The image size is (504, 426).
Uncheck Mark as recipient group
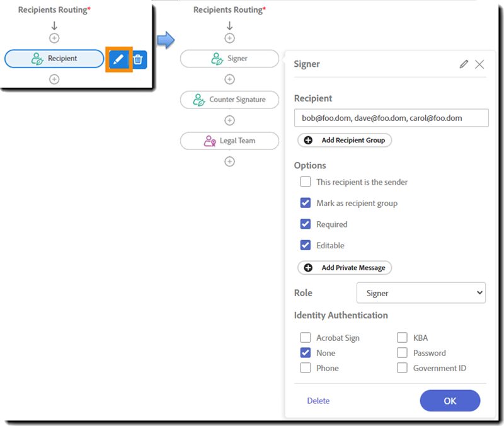(x=306, y=203)
